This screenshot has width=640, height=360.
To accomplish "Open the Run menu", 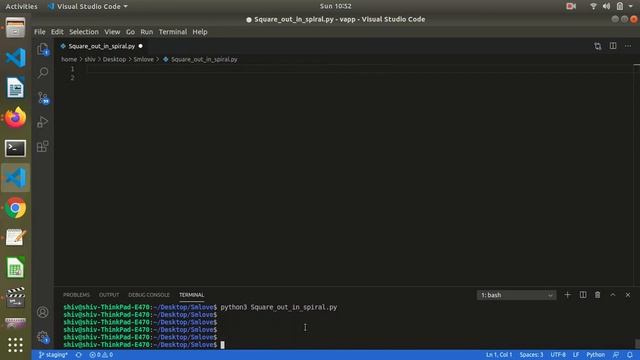I will coord(147,32).
